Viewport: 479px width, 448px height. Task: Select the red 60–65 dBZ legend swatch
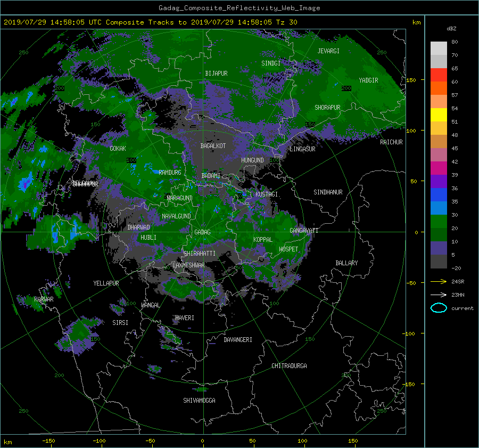tap(439, 75)
